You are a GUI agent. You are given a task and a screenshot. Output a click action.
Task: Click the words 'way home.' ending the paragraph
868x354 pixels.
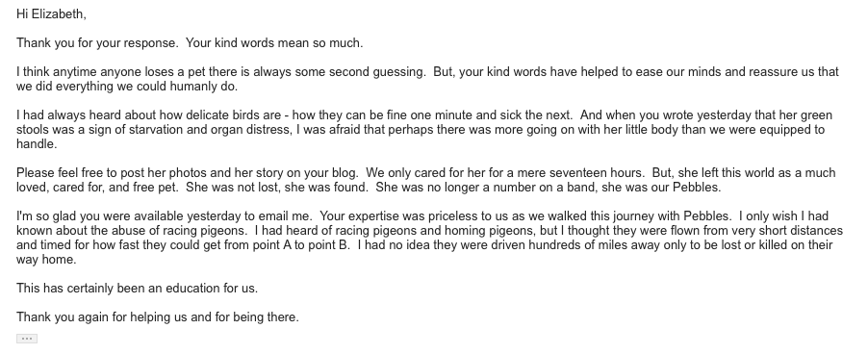[46, 259]
